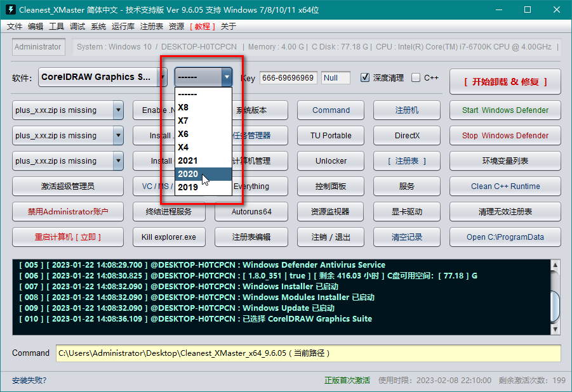Open first plus_x.xx.zip is missing dropdown
The height and width of the screenshot is (392, 572).
[x=118, y=110]
